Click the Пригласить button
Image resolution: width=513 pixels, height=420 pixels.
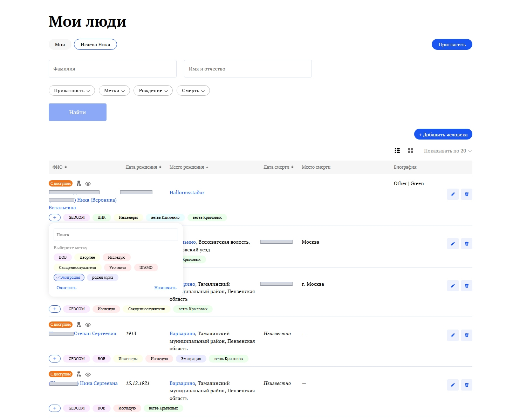[452, 45]
